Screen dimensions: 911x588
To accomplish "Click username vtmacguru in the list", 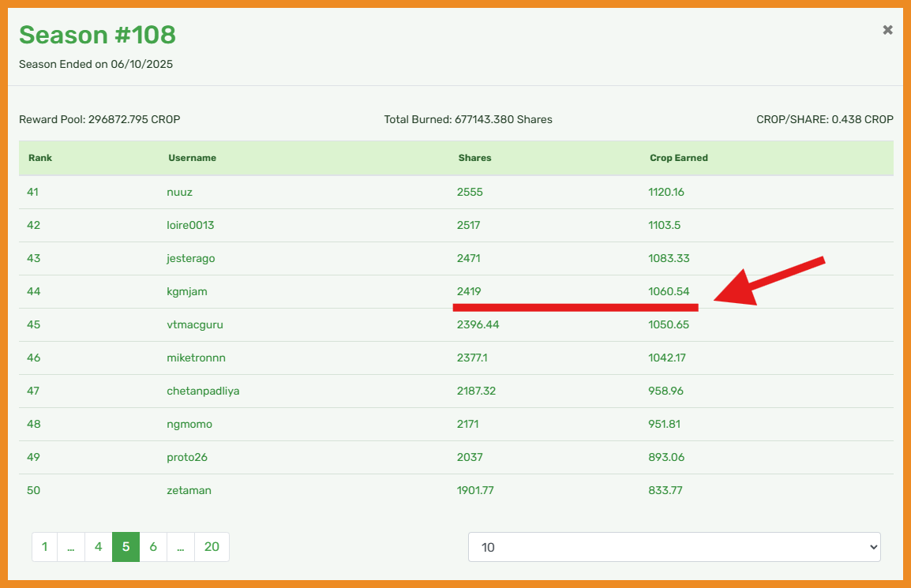I will pos(201,324).
